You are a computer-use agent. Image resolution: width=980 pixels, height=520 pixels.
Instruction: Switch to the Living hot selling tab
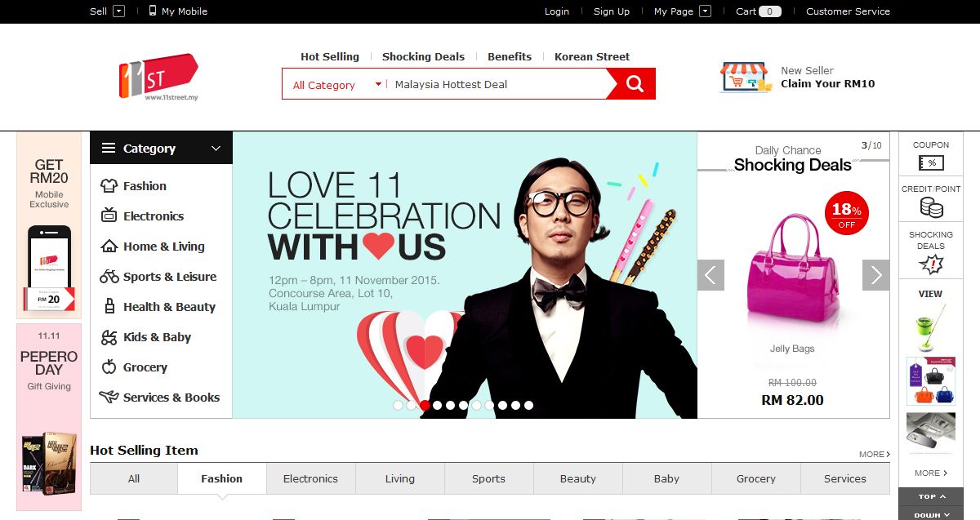400,479
